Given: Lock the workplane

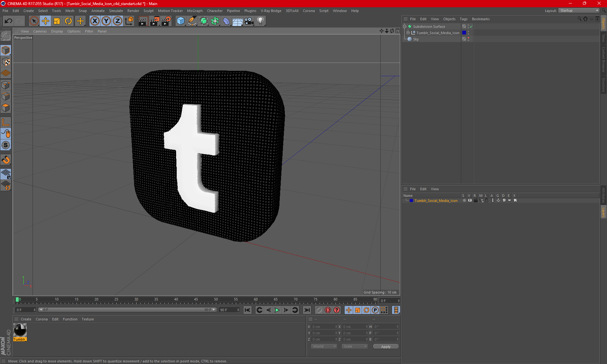Looking at the screenshot, I should [x=6, y=174].
